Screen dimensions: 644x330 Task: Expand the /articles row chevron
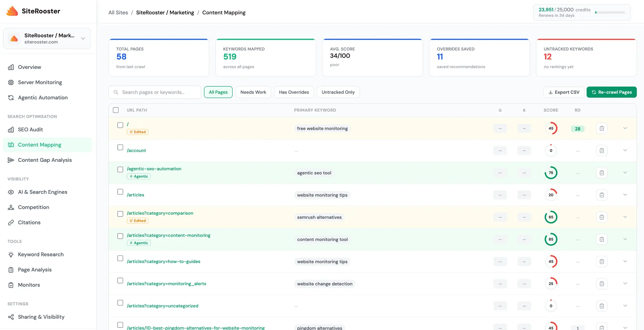(625, 195)
